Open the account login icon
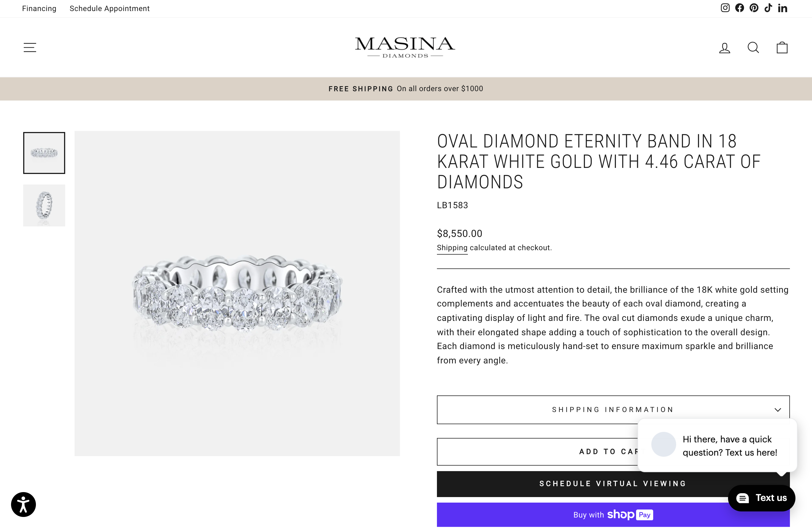Viewport: 812px width, 528px height. point(724,47)
